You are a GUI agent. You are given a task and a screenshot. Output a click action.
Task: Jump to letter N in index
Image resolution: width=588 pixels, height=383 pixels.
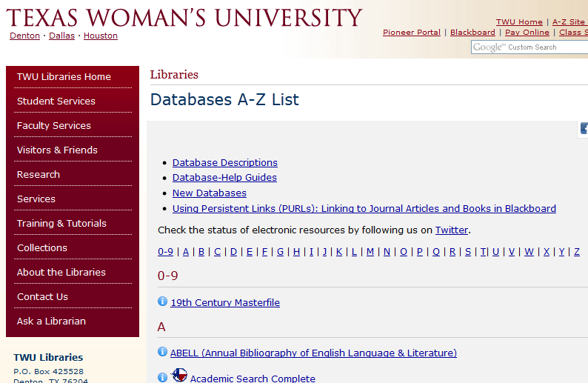click(x=387, y=252)
